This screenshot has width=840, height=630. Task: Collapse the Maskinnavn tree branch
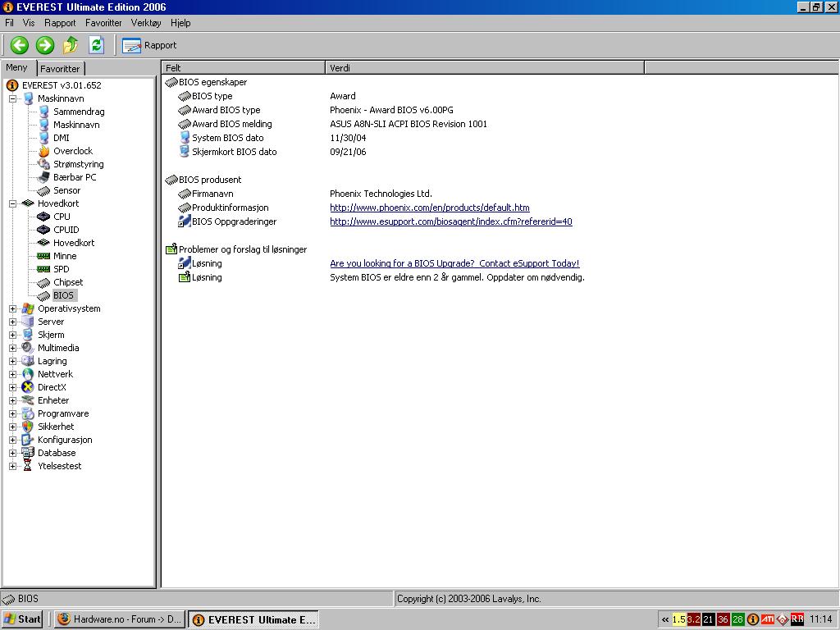pos(13,98)
